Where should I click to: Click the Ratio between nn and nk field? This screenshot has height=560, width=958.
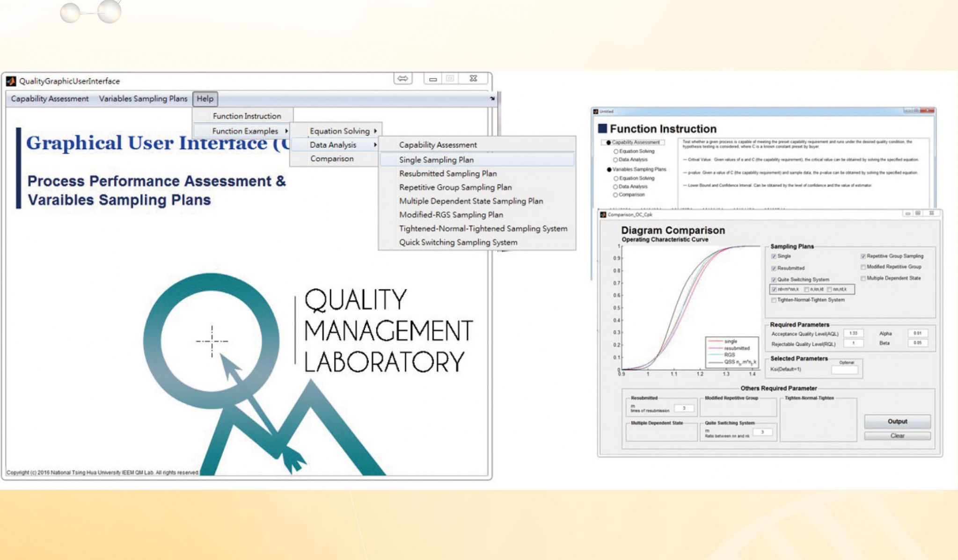pyautogui.click(x=762, y=432)
